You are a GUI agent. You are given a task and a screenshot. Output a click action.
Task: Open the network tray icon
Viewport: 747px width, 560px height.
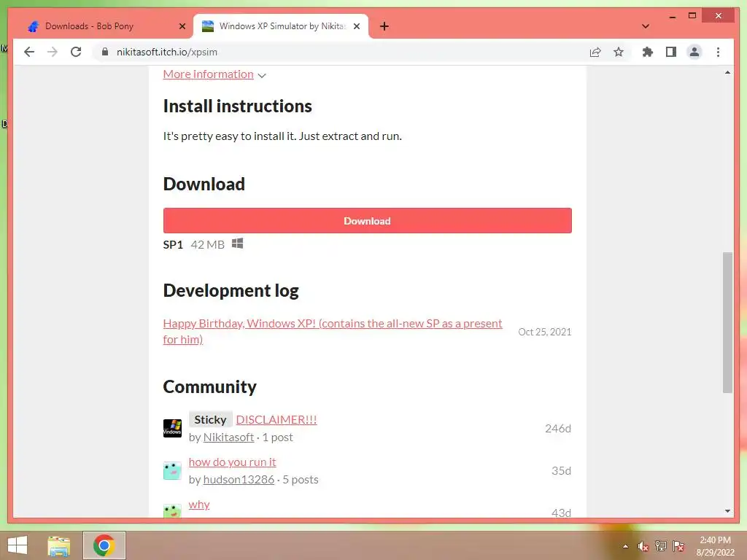click(661, 546)
